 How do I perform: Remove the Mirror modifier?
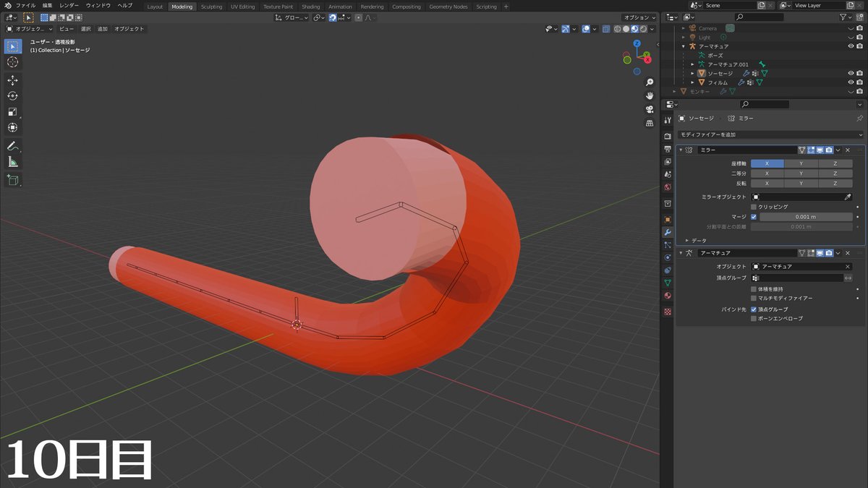point(848,150)
